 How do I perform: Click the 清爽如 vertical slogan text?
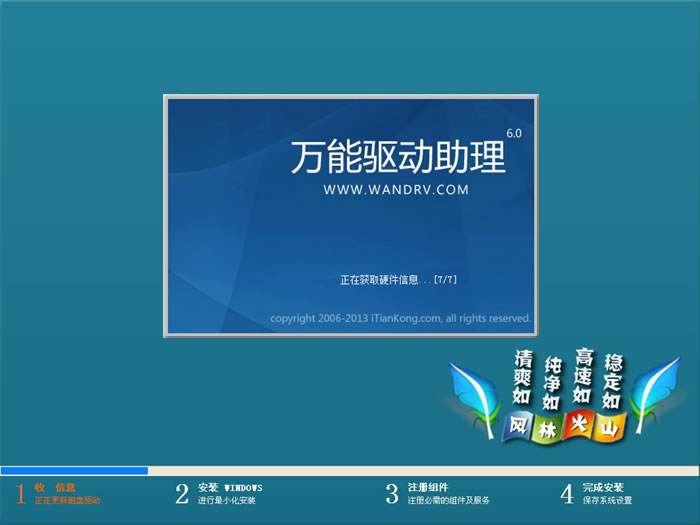tap(522, 377)
